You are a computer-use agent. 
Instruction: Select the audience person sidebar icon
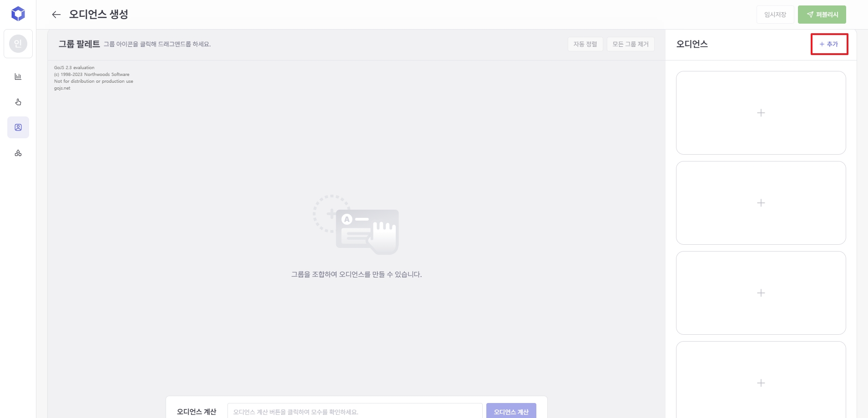18,127
